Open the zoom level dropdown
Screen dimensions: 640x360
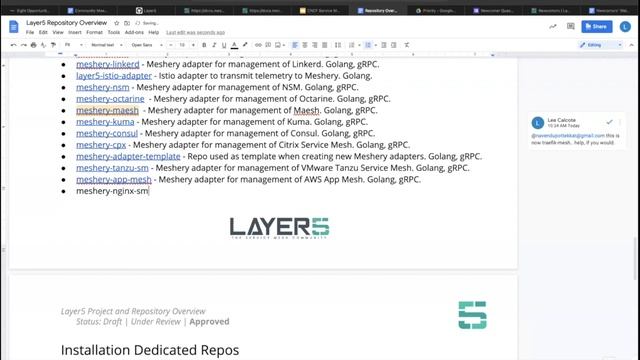[x=73, y=45]
